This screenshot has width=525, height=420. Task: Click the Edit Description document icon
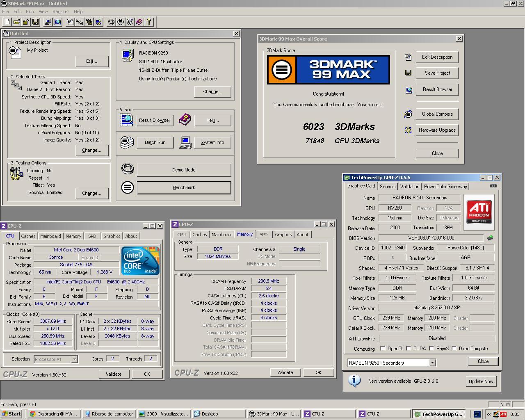tap(408, 57)
